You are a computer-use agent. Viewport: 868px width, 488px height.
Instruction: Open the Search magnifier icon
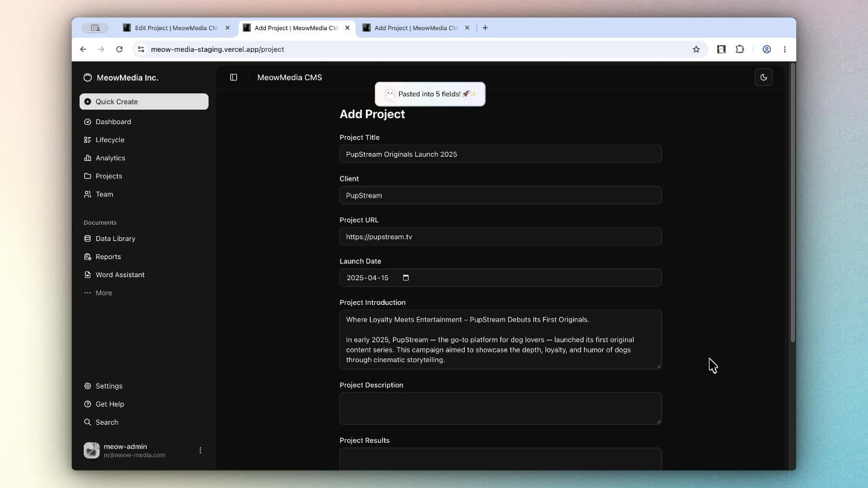click(x=88, y=422)
